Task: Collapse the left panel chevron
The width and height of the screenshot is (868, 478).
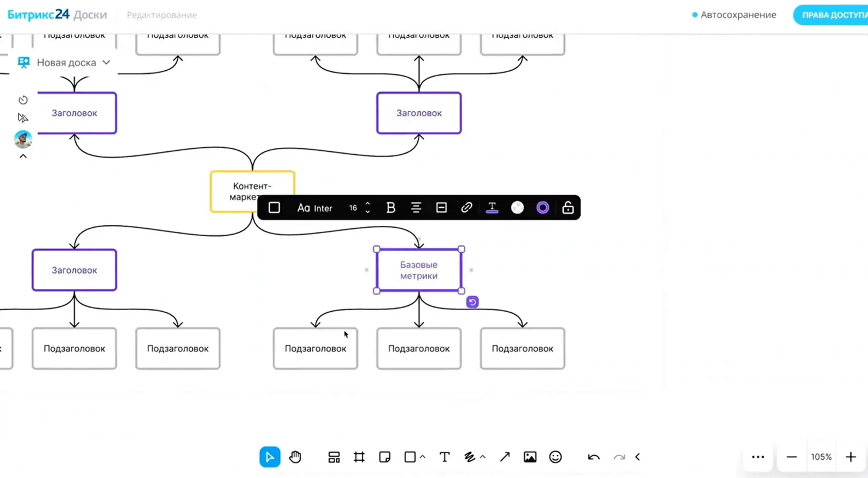Action: (x=23, y=156)
